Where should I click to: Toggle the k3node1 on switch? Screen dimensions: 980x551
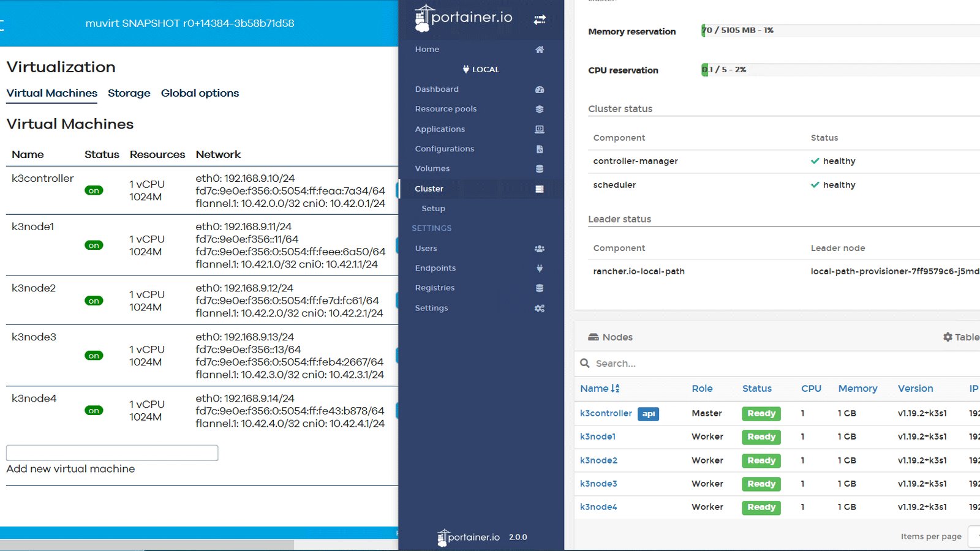click(x=94, y=246)
